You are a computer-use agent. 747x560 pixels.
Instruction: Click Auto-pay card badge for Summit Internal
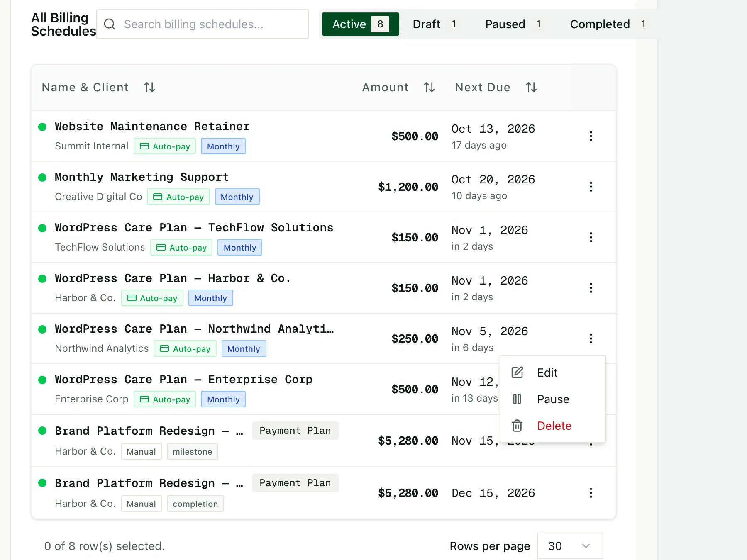point(165,146)
